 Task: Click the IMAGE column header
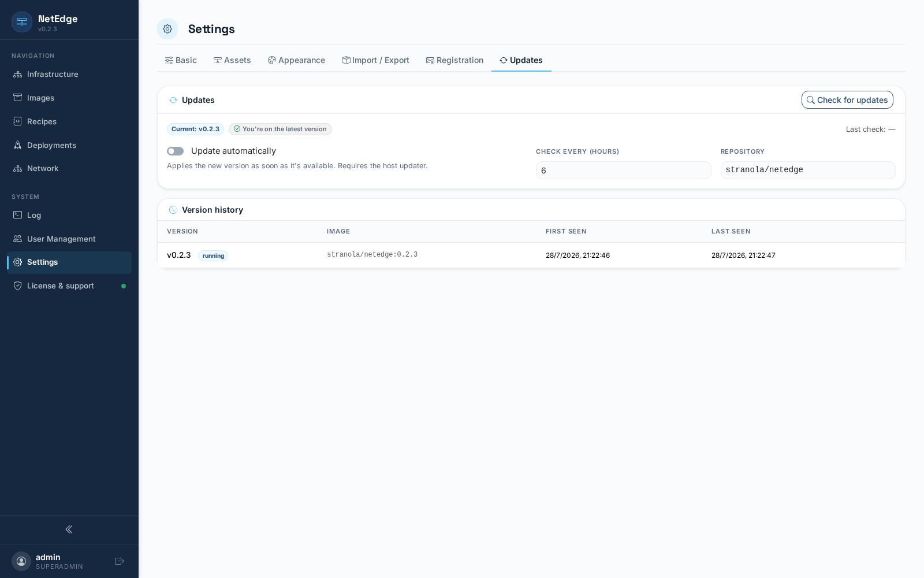tap(338, 231)
